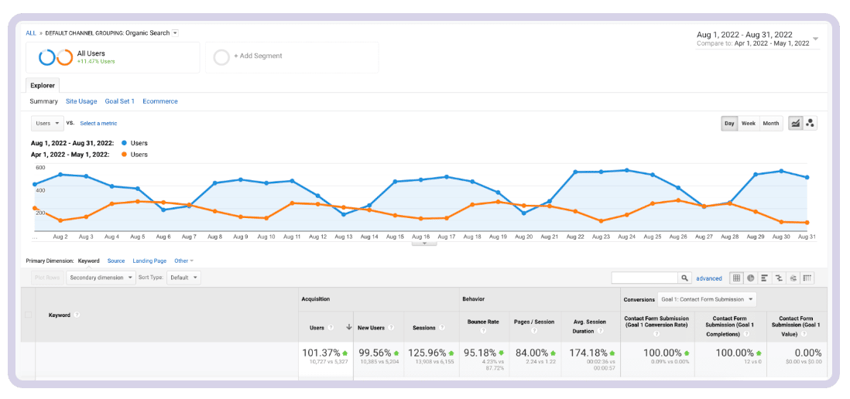This screenshot has width=850, height=399.
Task: Click the search magnifier icon
Action: (x=685, y=278)
